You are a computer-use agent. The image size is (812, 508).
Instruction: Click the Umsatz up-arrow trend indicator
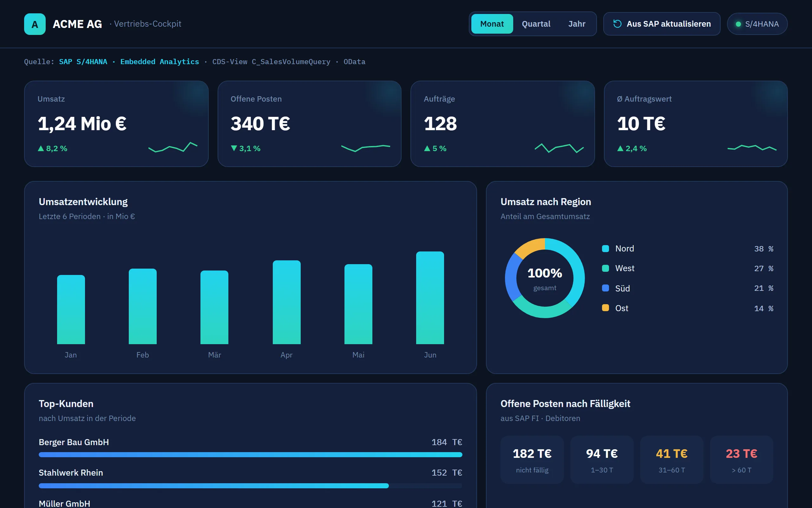pos(41,148)
